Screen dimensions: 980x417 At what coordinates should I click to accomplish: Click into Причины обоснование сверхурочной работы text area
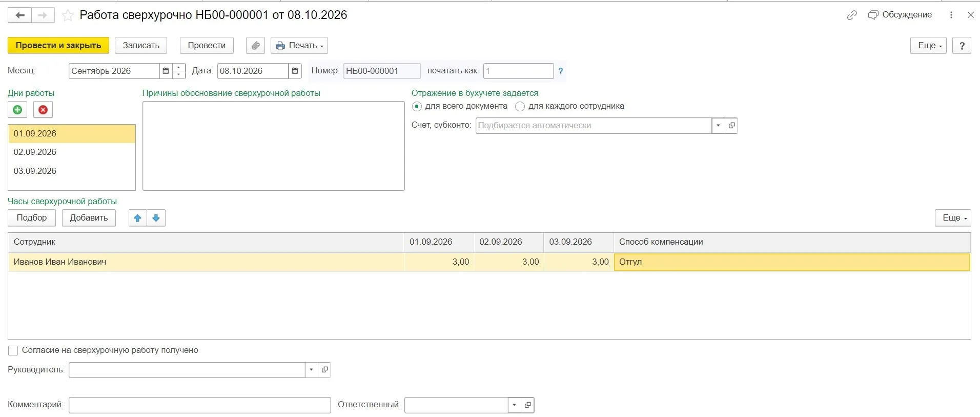274,146
